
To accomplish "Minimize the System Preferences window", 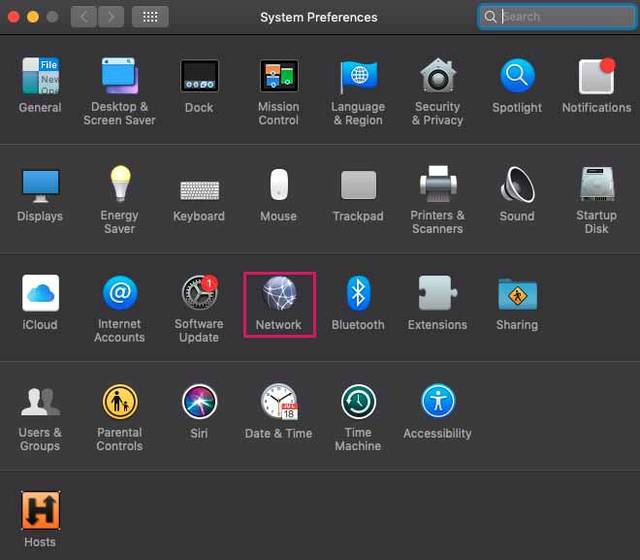I will (33, 17).
